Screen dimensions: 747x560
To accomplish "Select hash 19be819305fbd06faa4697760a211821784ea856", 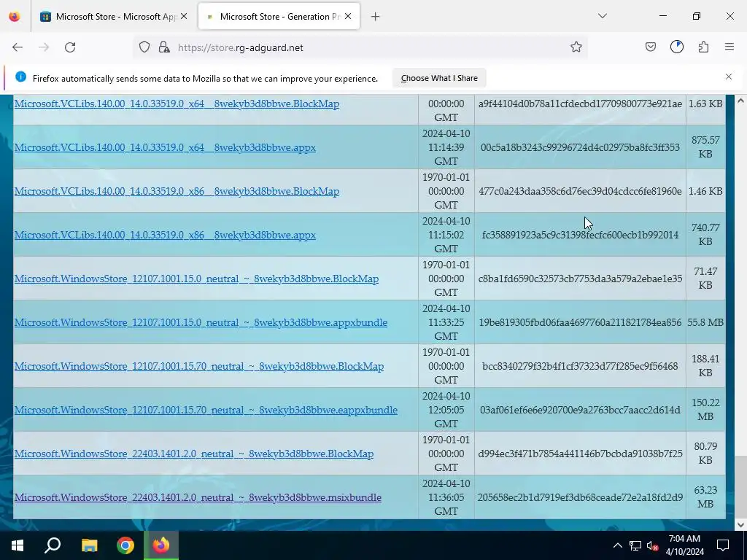I will 580,322.
